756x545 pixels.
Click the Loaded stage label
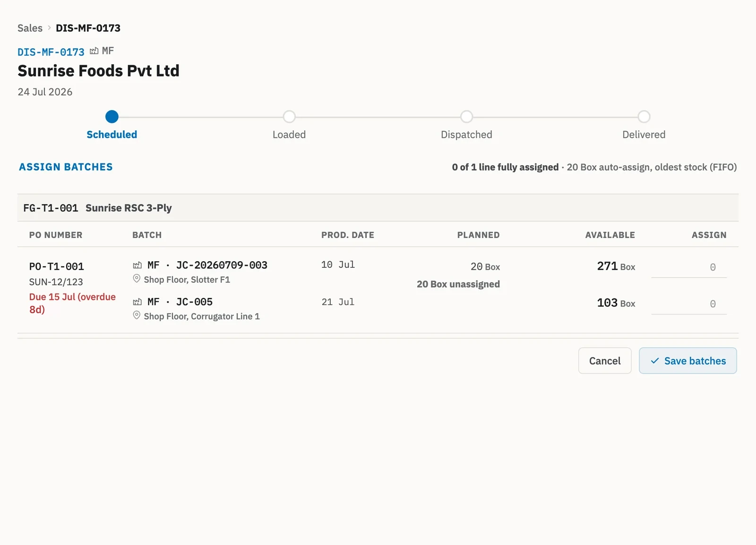(289, 135)
